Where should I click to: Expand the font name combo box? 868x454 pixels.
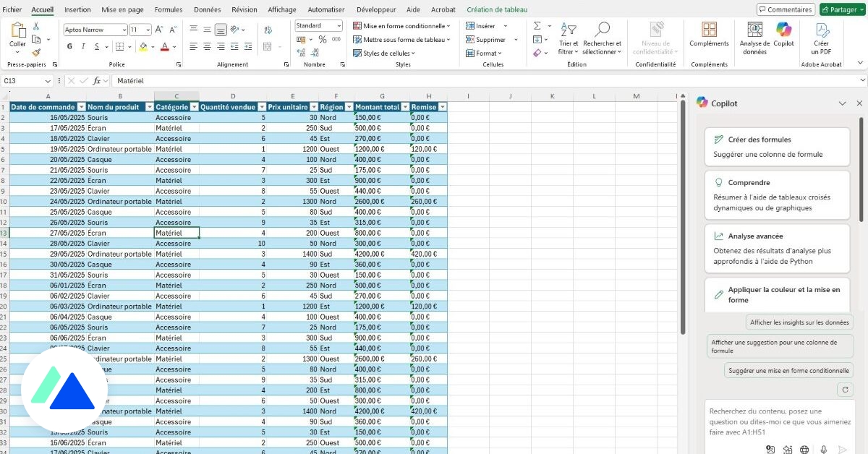(123, 30)
